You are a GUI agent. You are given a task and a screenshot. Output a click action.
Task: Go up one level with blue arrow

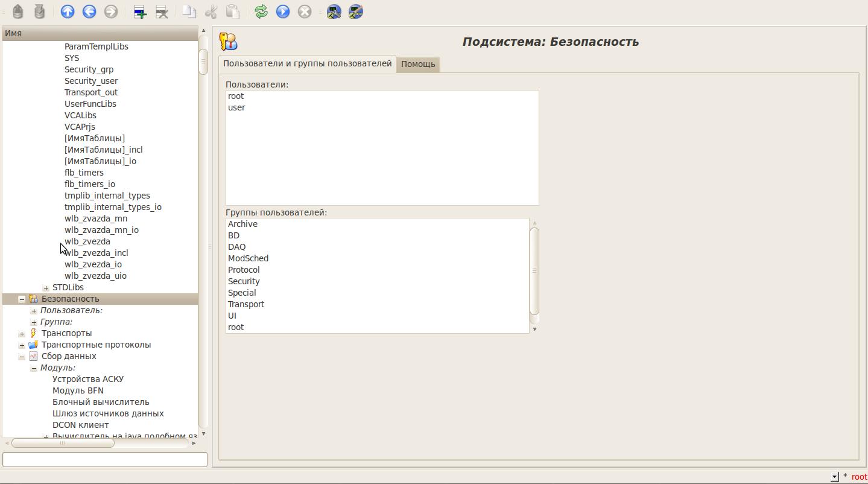[x=68, y=11]
